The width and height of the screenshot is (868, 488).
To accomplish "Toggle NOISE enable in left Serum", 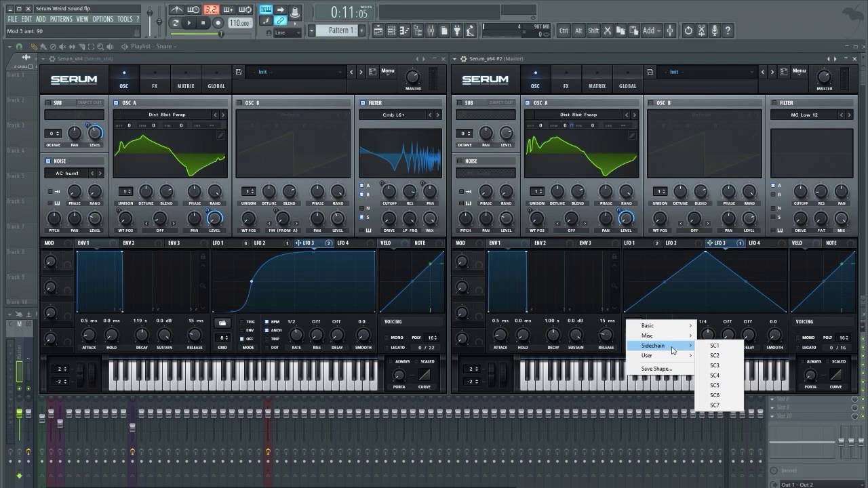I will coord(48,161).
